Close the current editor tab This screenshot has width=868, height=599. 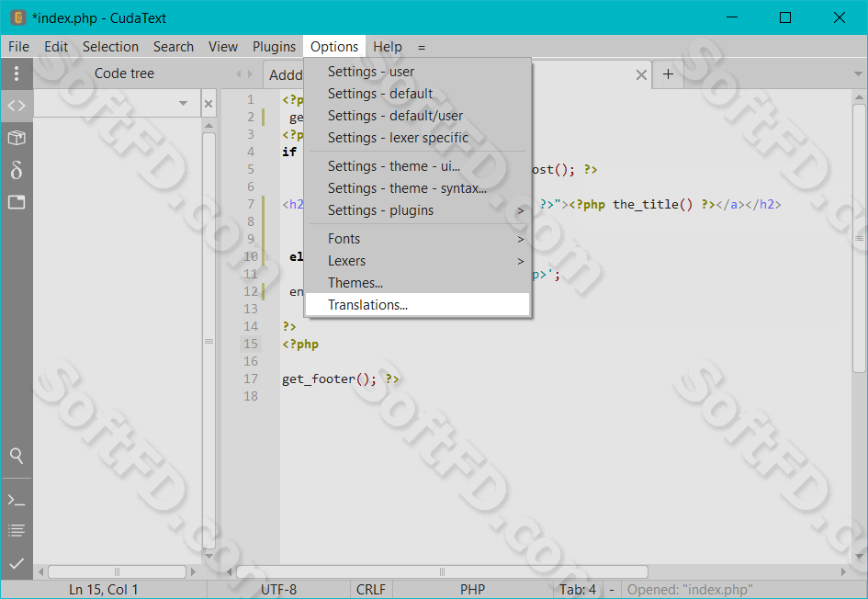click(641, 74)
